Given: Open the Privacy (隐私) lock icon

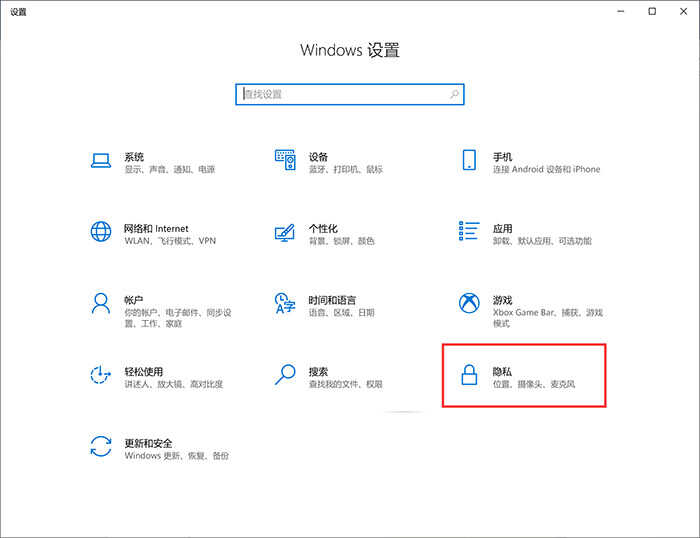Looking at the screenshot, I should 469,375.
